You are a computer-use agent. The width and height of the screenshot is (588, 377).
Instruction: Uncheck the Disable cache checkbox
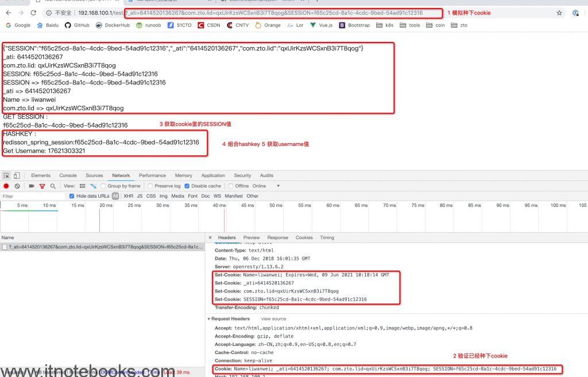[x=187, y=186]
